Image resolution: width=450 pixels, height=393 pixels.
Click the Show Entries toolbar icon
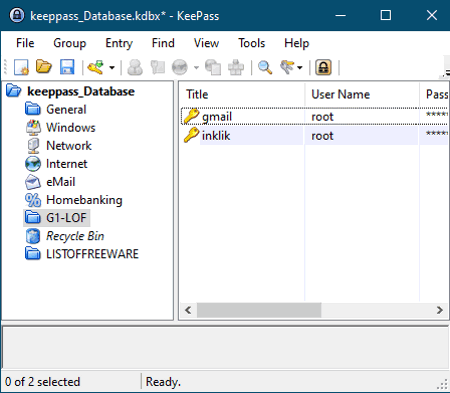[x=287, y=67]
